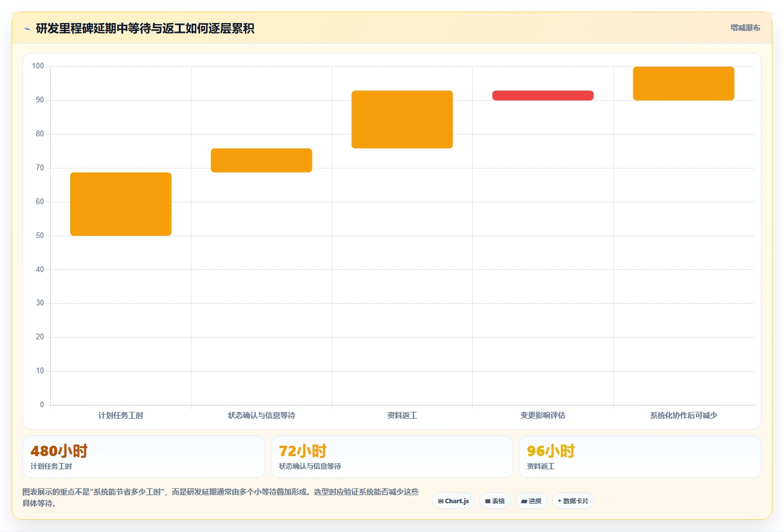
Task: Click the Chart.js tag
Action: [453, 501]
